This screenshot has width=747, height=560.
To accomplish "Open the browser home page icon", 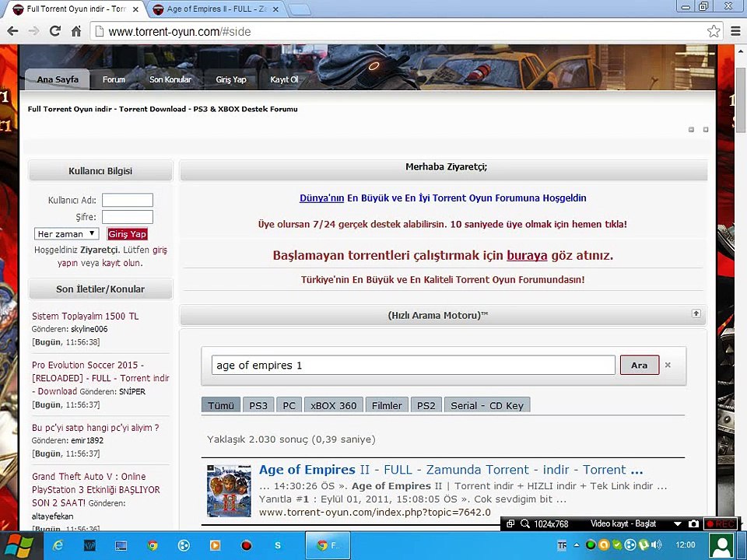I will 76,31.
